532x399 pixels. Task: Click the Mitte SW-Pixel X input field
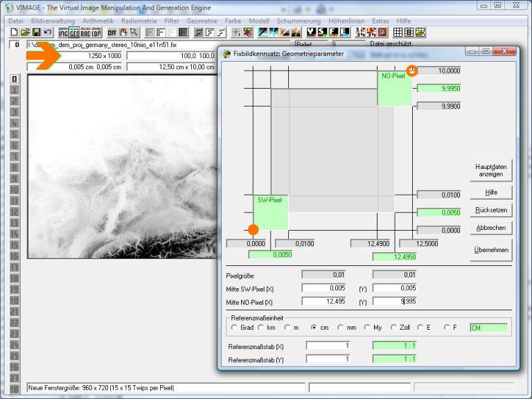coord(327,288)
